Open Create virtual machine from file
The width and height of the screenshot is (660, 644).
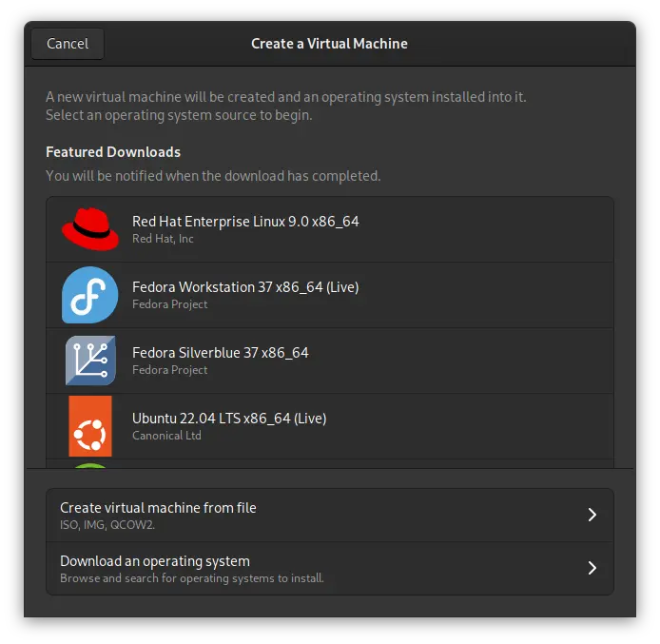point(330,516)
